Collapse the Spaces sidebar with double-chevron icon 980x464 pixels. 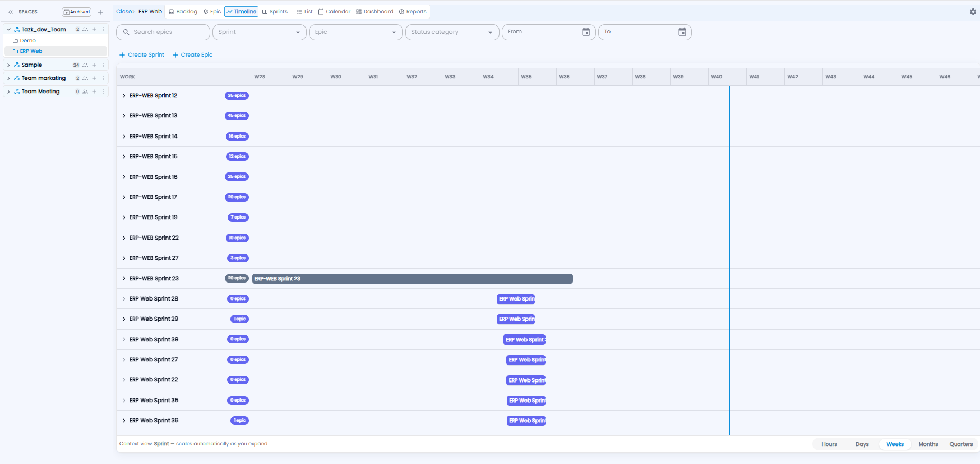(x=11, y=12)
